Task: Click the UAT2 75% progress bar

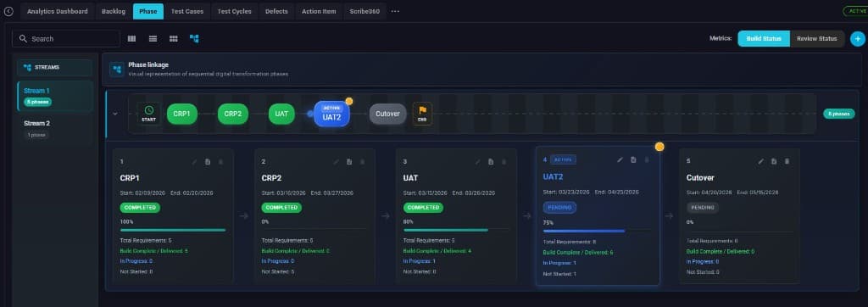Action: click(597, 231)
